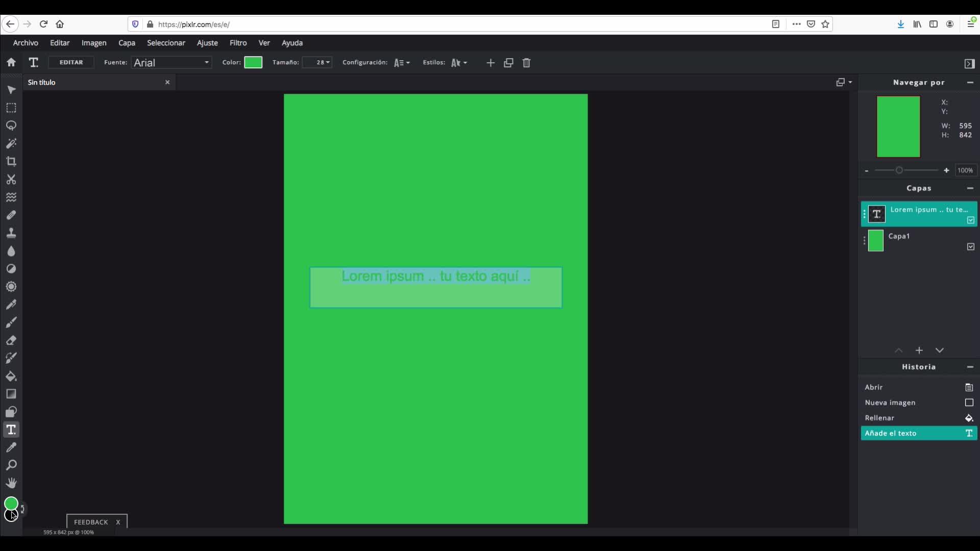Open the Configuración text settings dropdown
Viewport: 980px width, 551px height.
(x=402, y=63)
